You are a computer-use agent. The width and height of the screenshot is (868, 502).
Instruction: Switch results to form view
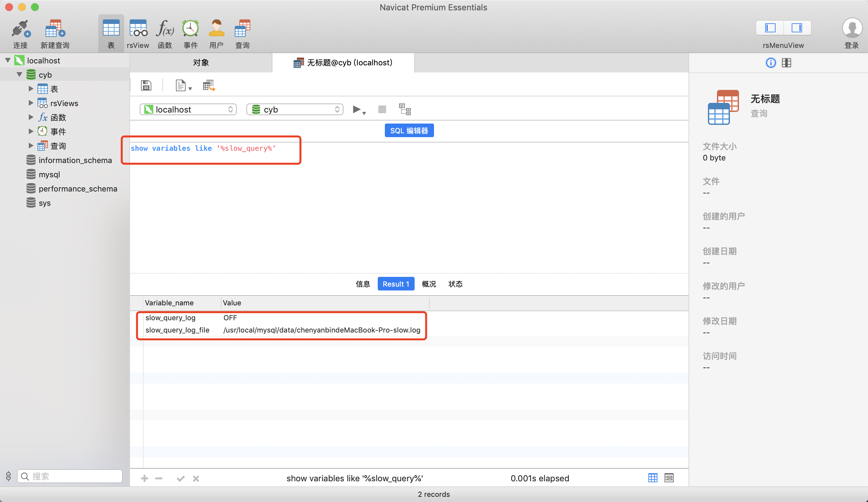click(669, 478)
